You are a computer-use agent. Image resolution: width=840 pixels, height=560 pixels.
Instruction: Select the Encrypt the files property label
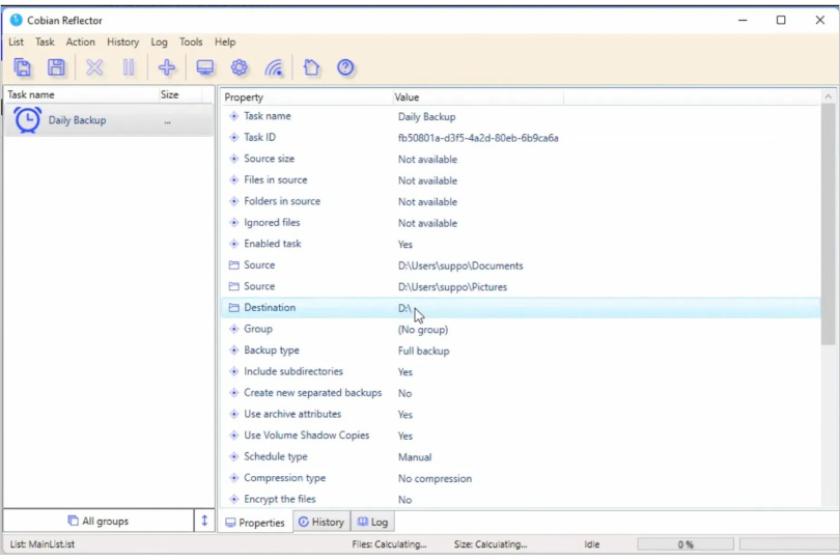pyautogui.click(x=280, y=499)
